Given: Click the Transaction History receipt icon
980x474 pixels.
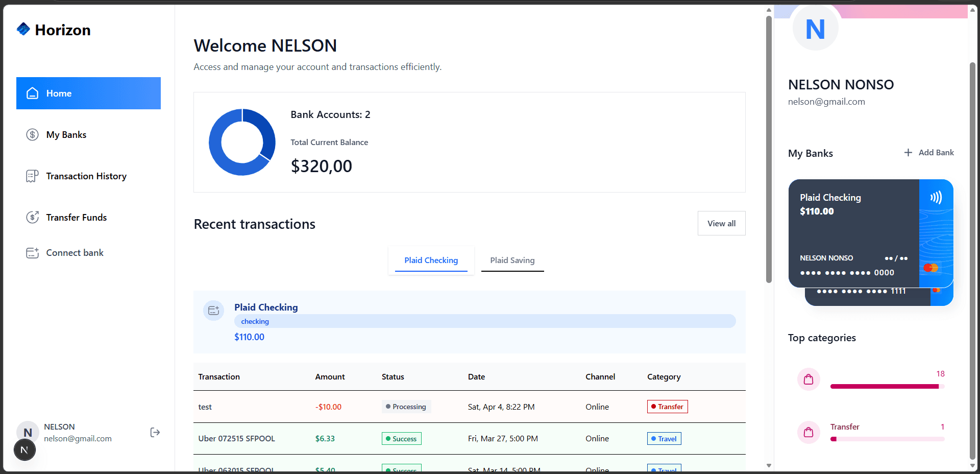Looking at the screenshot, I should [x=33, y=176].
